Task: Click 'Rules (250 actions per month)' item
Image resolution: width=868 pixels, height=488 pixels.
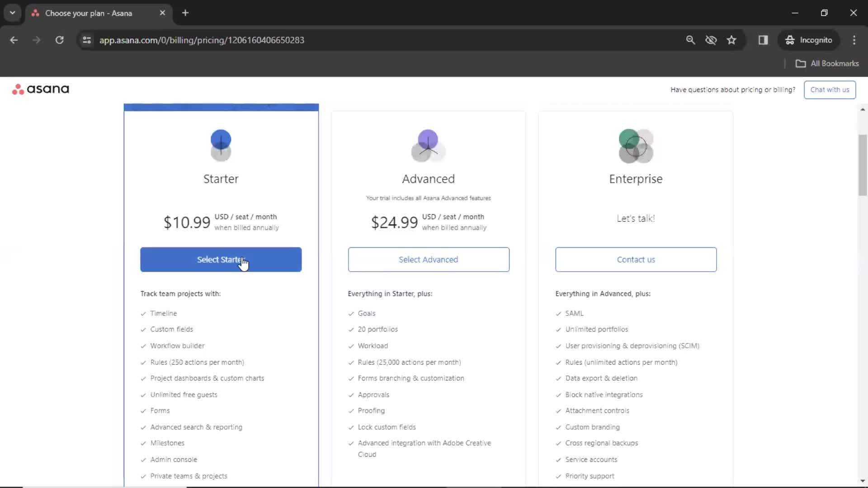Action: click(197, 362)
